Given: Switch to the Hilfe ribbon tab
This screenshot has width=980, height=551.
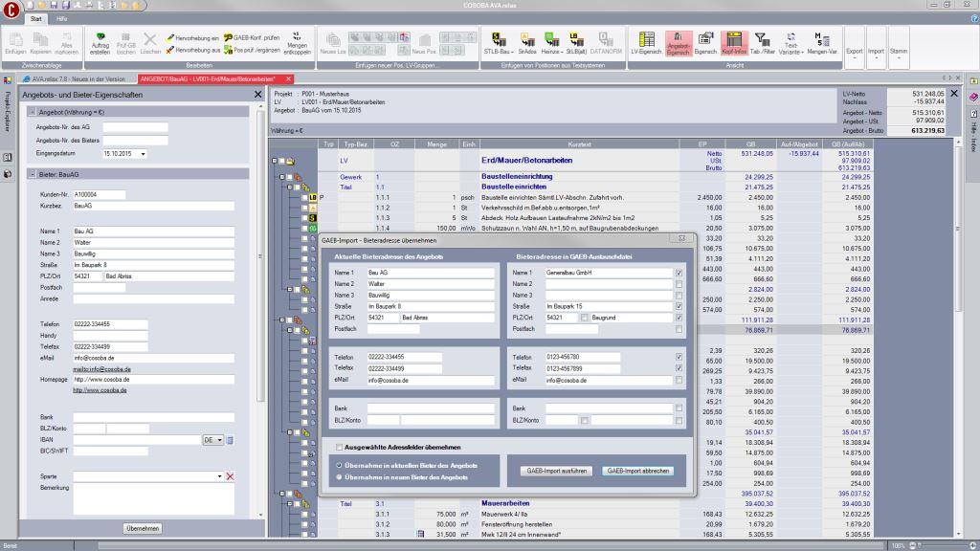Looking at the screenshot, I should [x=61, y=18].
